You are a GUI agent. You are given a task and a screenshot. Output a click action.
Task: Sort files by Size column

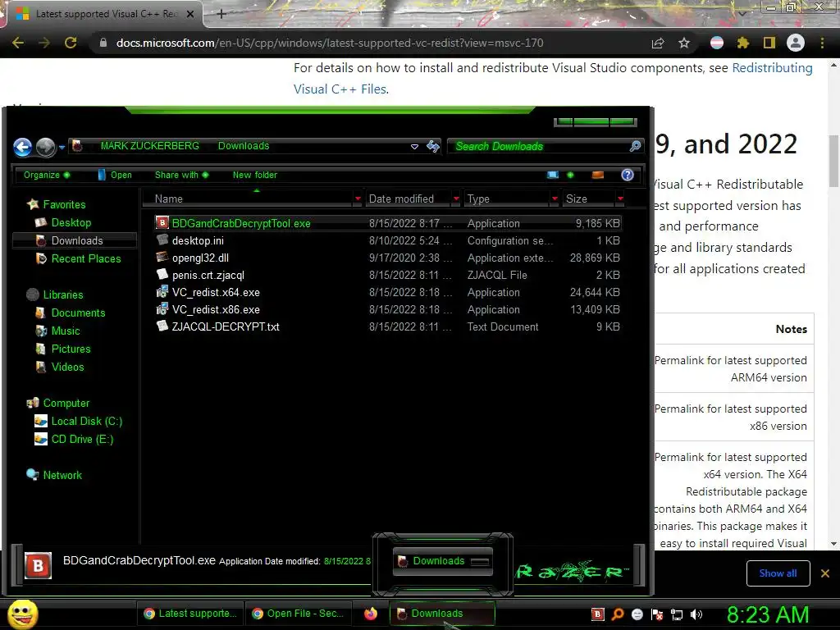(577, 199)
